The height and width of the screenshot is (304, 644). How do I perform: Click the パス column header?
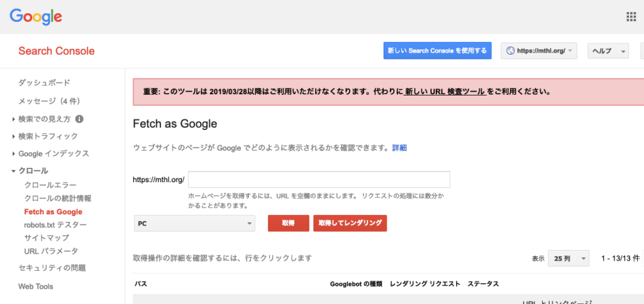tap(140, 284)
